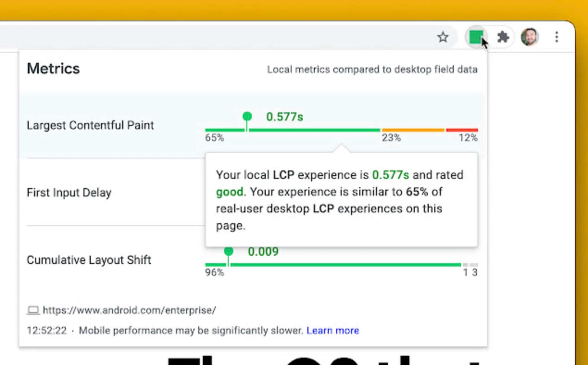Select the First Input Delay row

pyautogui.click(x=69, y=193)
